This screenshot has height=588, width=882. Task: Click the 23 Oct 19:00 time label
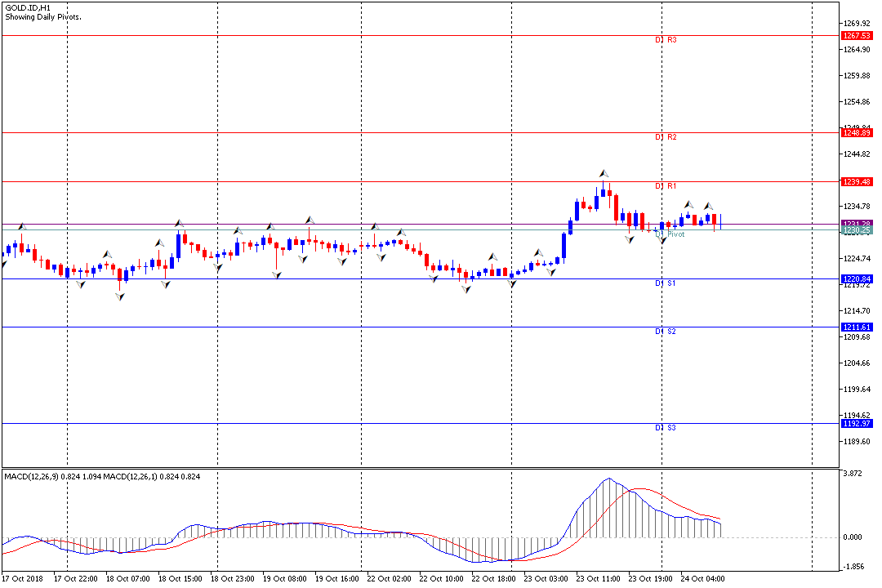651,579
